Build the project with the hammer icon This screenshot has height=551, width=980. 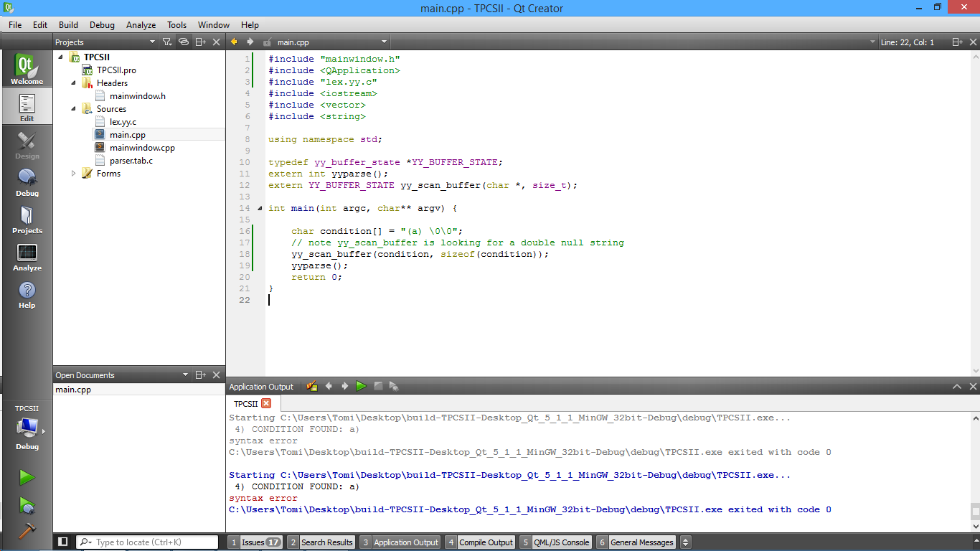click(27, 532)
